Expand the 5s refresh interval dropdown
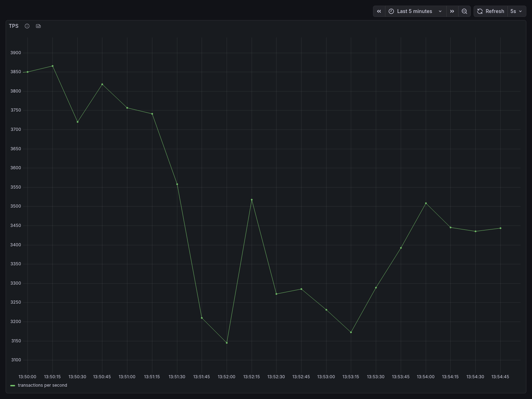 click(516, 11)
